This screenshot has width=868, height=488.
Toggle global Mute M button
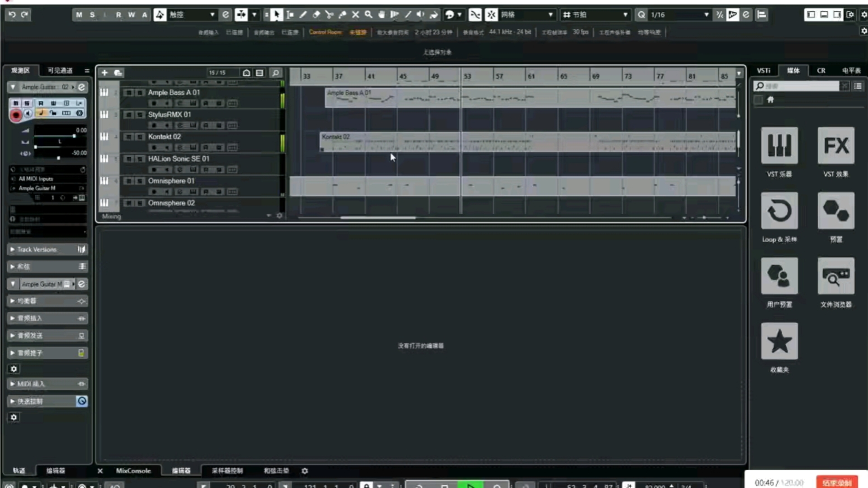point(79,15)
